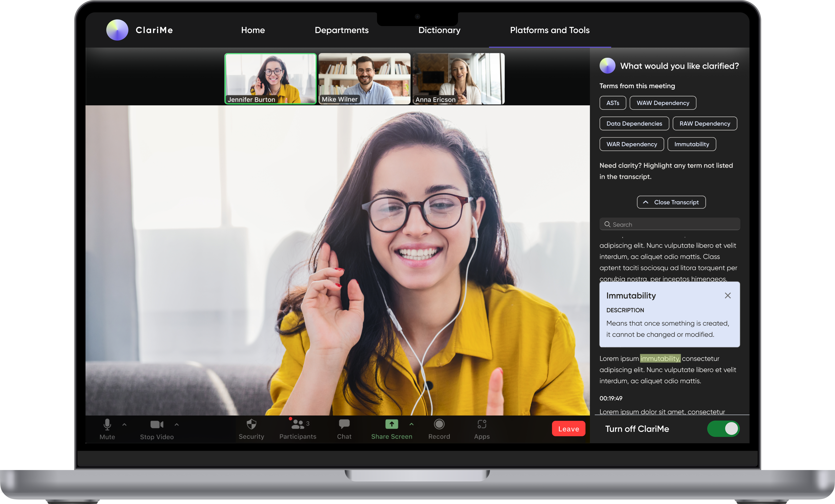Mute the microphone
This screenshot has height=504, width=835.
pos(107,429)
